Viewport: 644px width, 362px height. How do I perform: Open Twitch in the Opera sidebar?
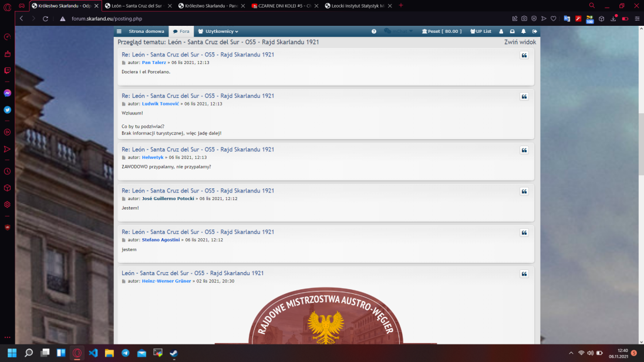pos(8,70)
